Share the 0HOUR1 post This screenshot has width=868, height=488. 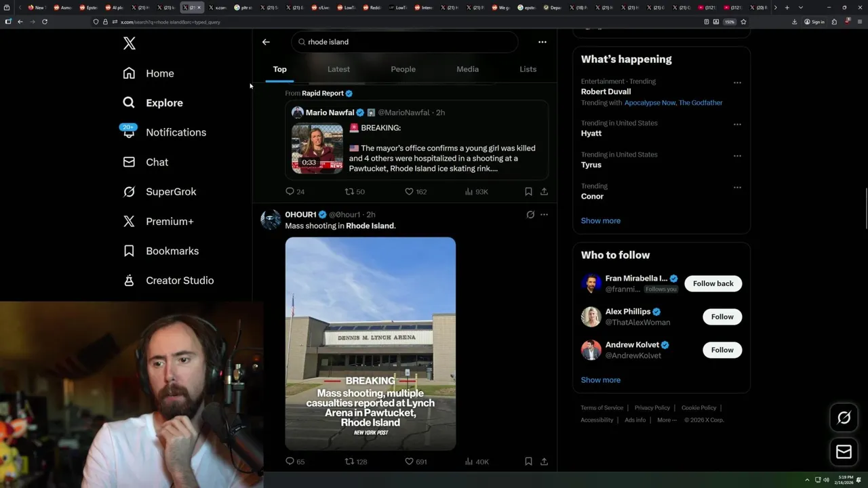[x=544, y=462]
